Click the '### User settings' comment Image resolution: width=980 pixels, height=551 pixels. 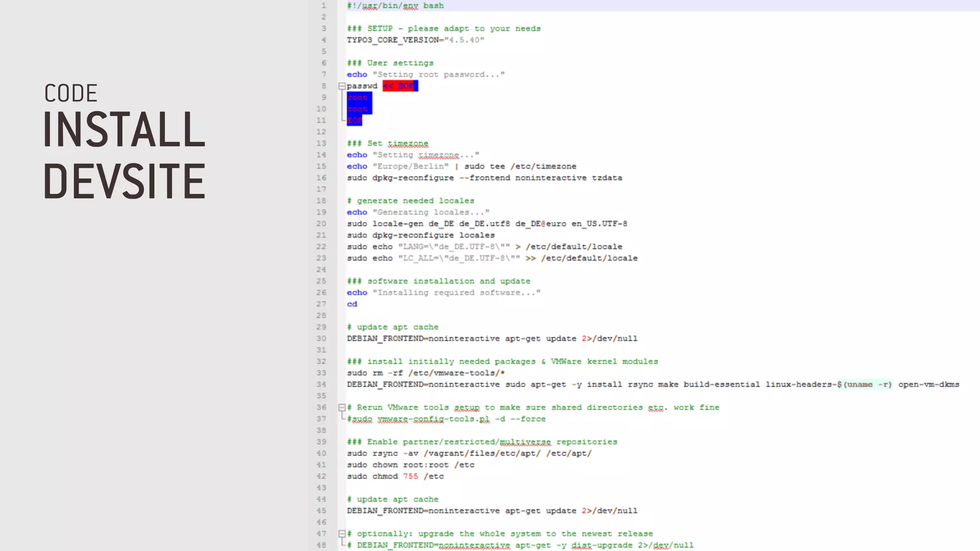pyautogui.click(x=390, y=63)
